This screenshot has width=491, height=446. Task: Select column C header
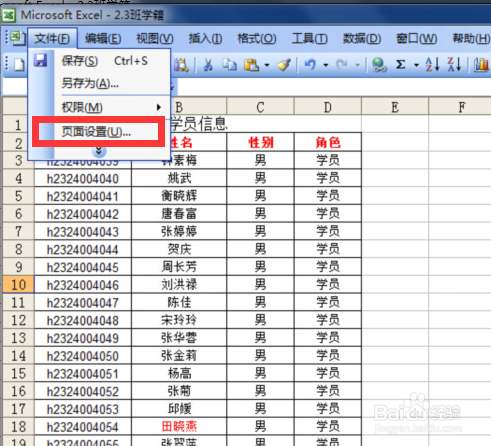click(260, 107)
